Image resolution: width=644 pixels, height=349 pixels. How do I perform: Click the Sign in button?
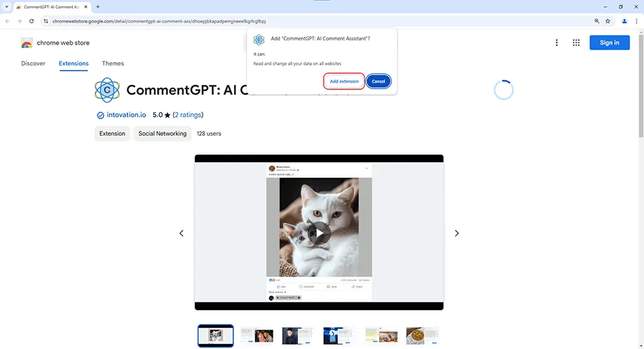click(x=609, y=42)
